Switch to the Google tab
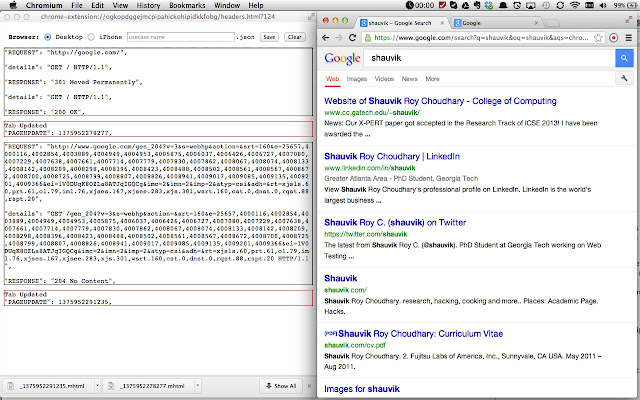The image size is (640, 400). 494,23
